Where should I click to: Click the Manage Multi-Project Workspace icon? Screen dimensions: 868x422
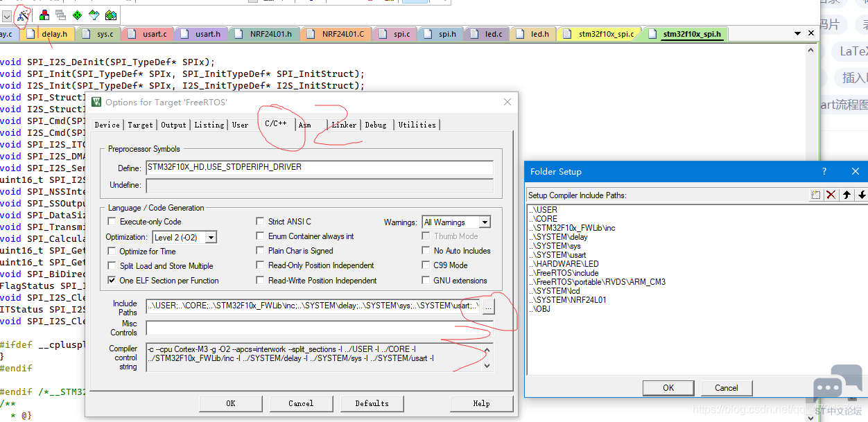60,15
